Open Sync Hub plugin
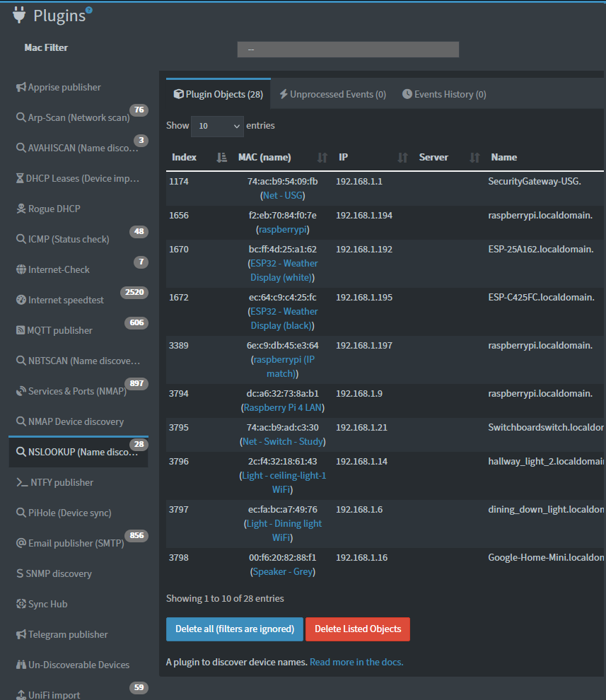 click(x=48, y=604)
